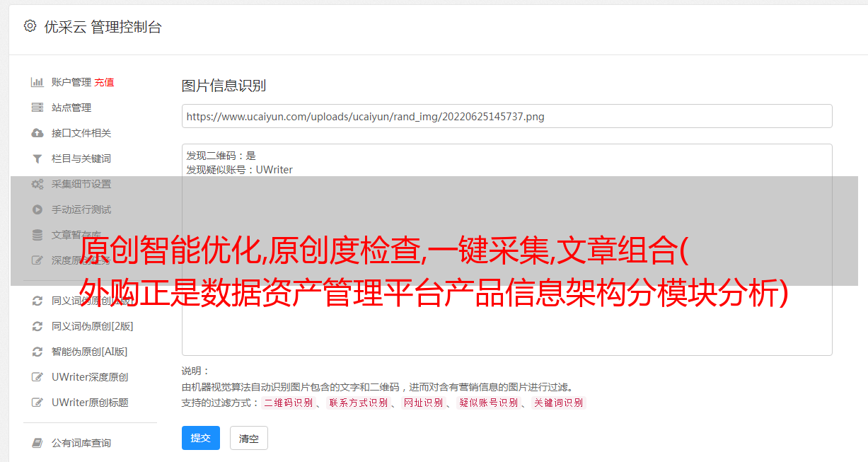Click the blue 提交 button

pyautogui.click(x=201, y=438)
